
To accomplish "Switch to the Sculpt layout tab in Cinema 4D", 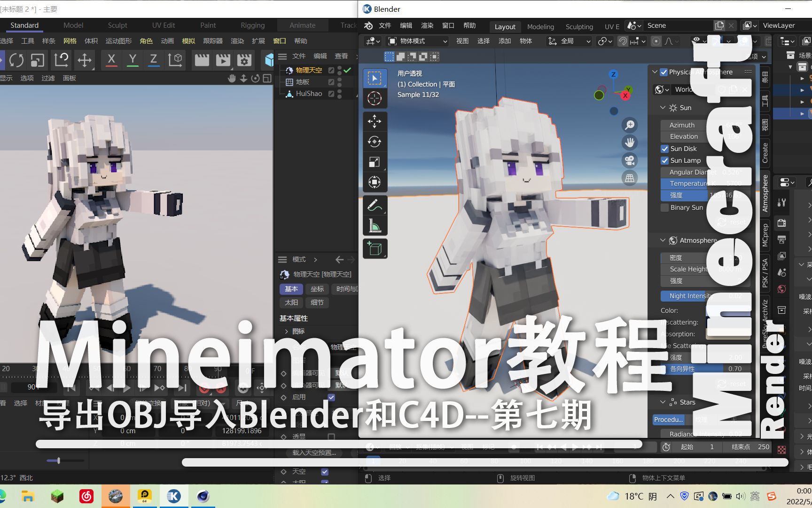I will tap(117, 25).
